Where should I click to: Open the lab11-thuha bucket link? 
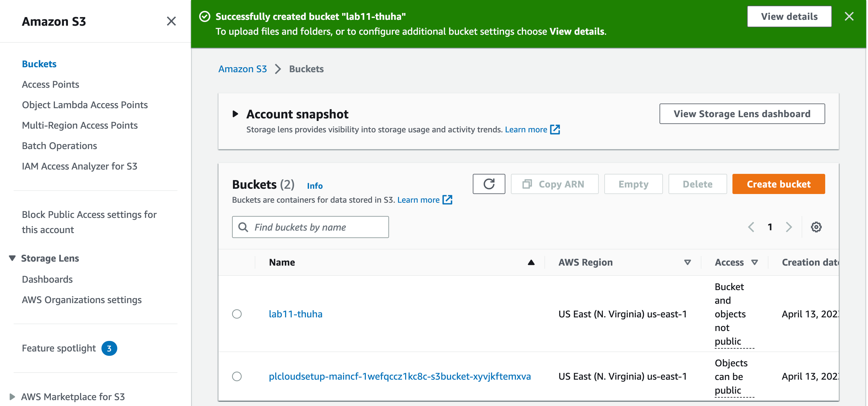pos(296,314)
